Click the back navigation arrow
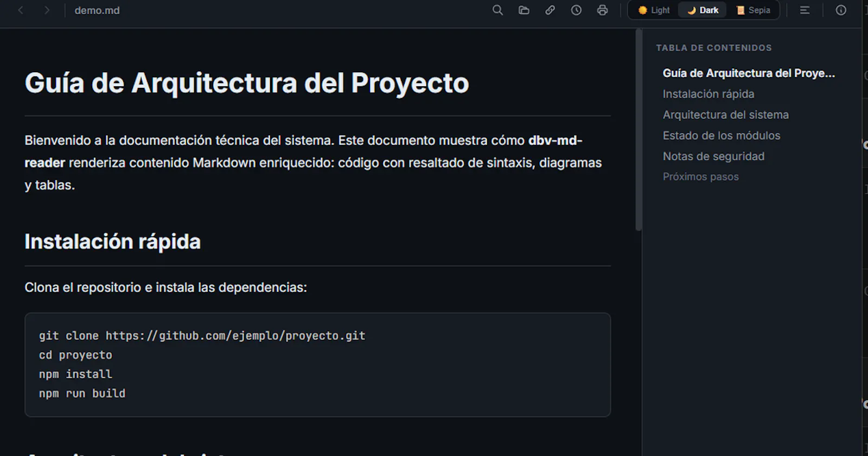The height and width of the screenshot is (456, 868). [x=21, y=10]
